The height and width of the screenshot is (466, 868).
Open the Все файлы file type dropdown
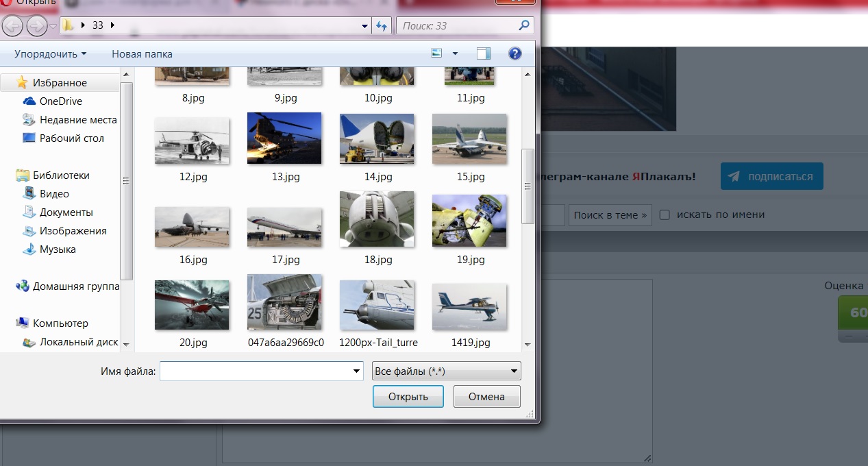[446, 371]
